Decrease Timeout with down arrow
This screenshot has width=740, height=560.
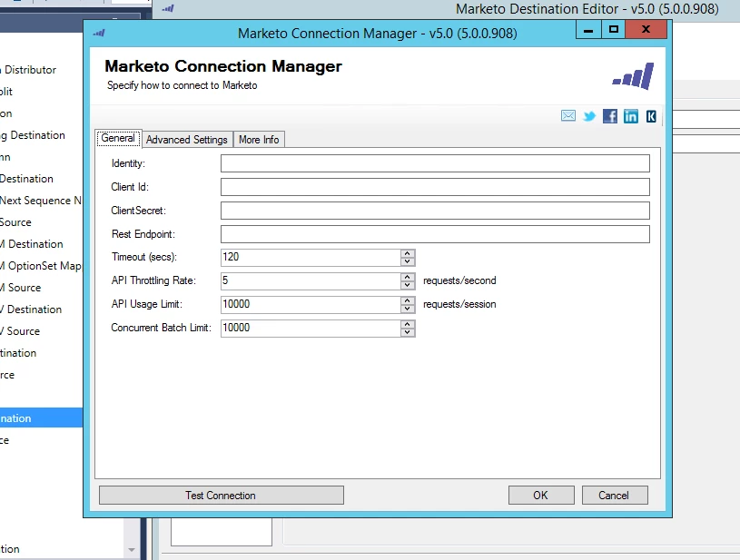click(x=408, y=261)
